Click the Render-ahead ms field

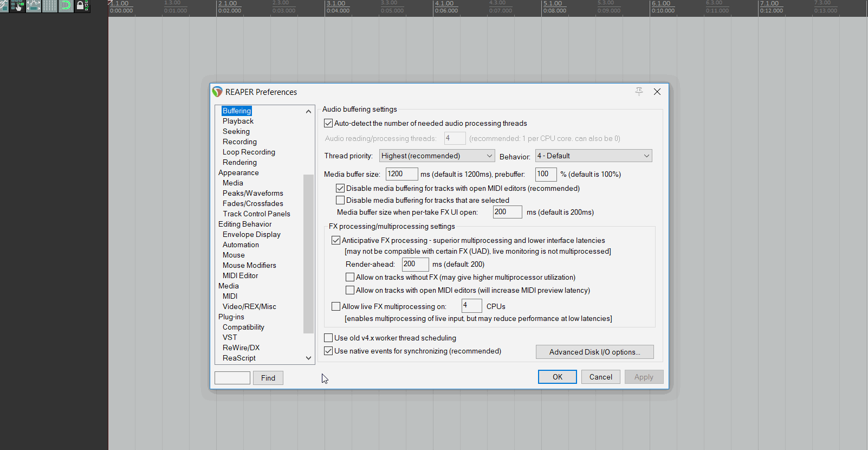416,264
